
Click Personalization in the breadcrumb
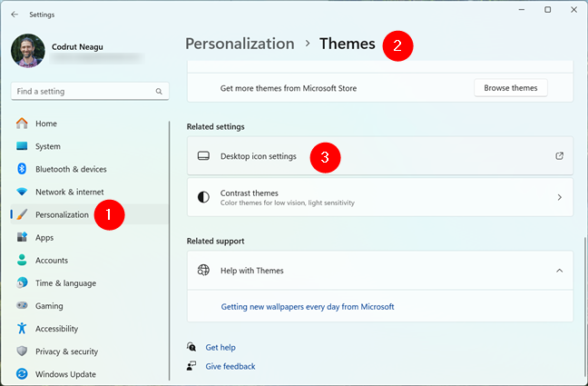pos(240,44)
